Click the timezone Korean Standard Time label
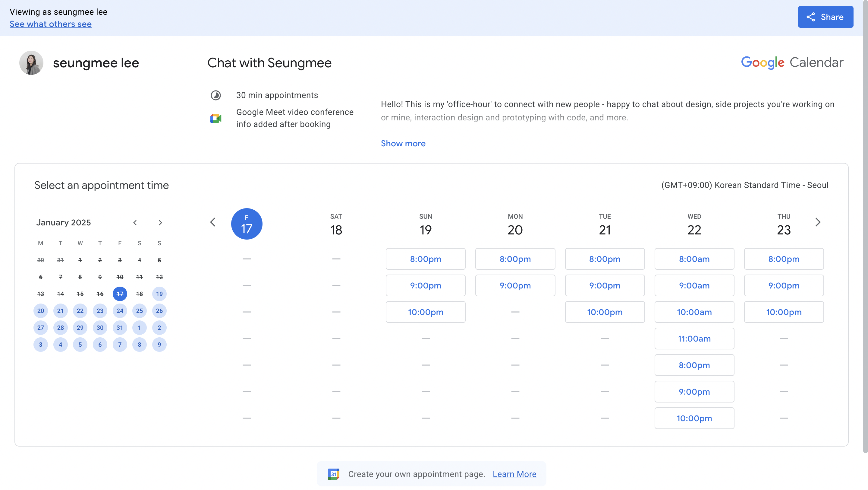Image resolution: width=868 pixels, height=490 pixels. 745,185
